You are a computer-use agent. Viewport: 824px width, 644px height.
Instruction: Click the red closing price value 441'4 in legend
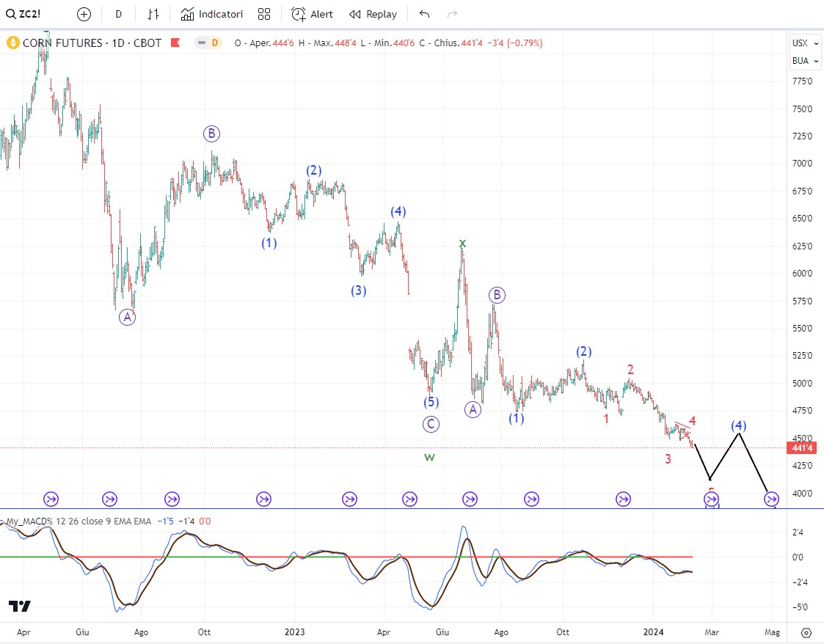471,43
